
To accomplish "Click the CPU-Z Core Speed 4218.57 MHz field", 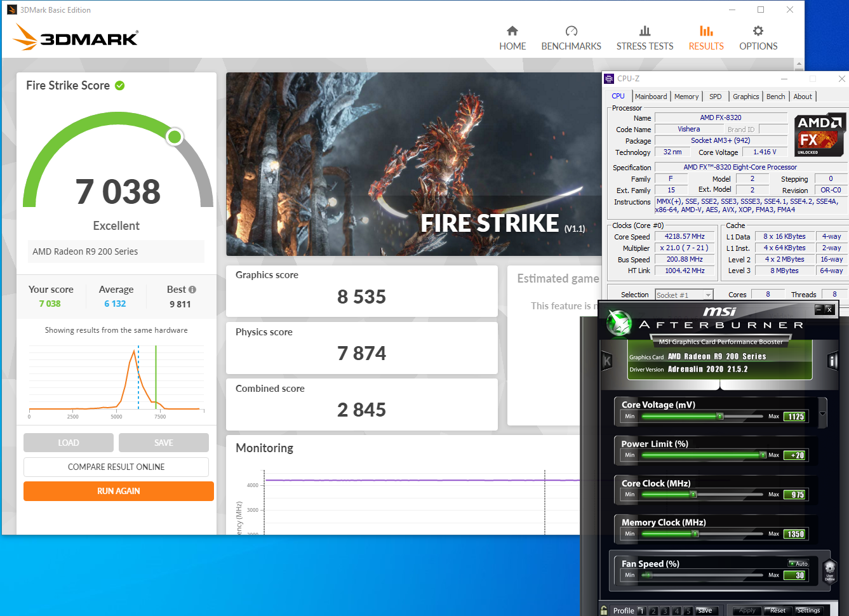I will 685,236.
